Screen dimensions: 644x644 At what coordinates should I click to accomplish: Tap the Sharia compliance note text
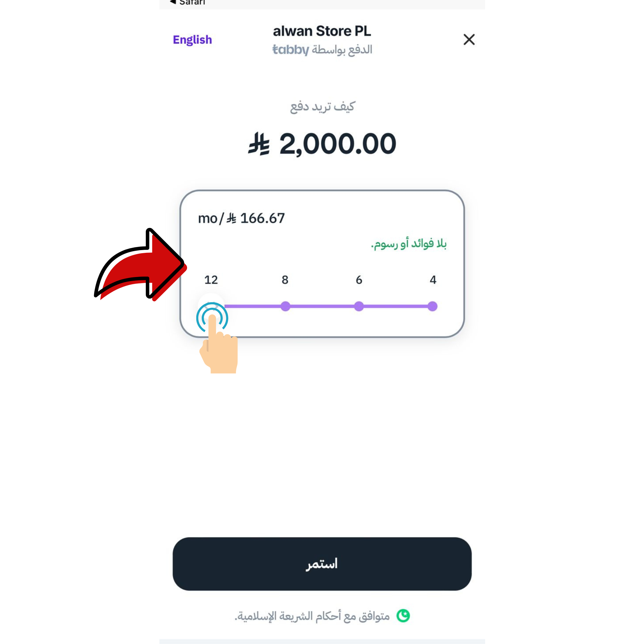click(x=312, y=616)
